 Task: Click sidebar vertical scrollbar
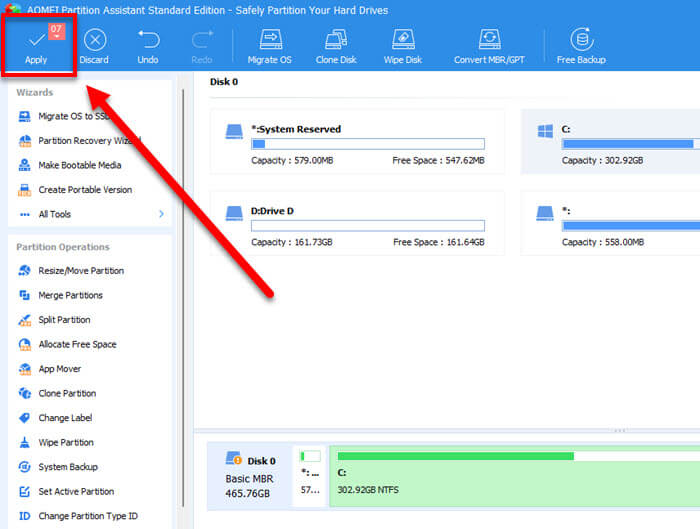(x=183, y=298)
